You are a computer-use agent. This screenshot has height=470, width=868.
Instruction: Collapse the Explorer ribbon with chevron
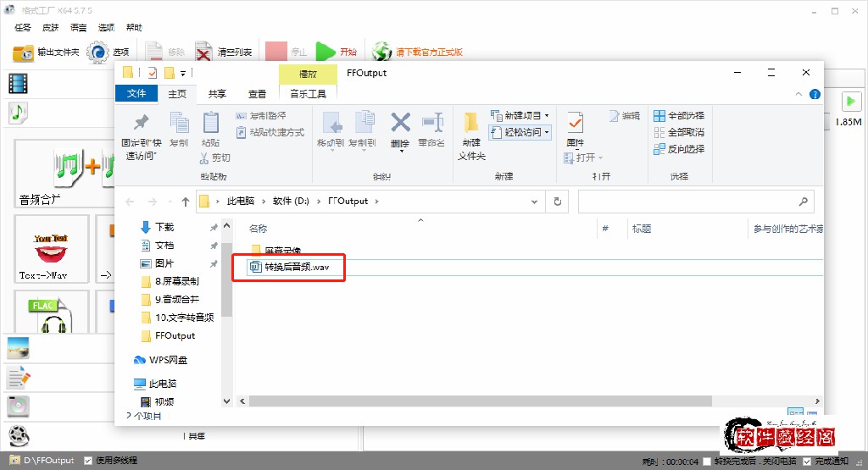pyautogui.click(x=798, y=94)
